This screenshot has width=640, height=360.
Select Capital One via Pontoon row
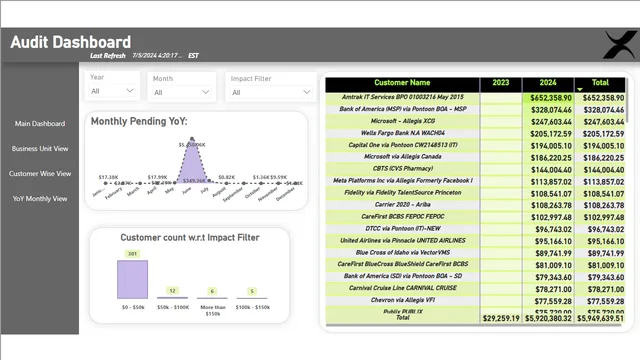[475, 145]
